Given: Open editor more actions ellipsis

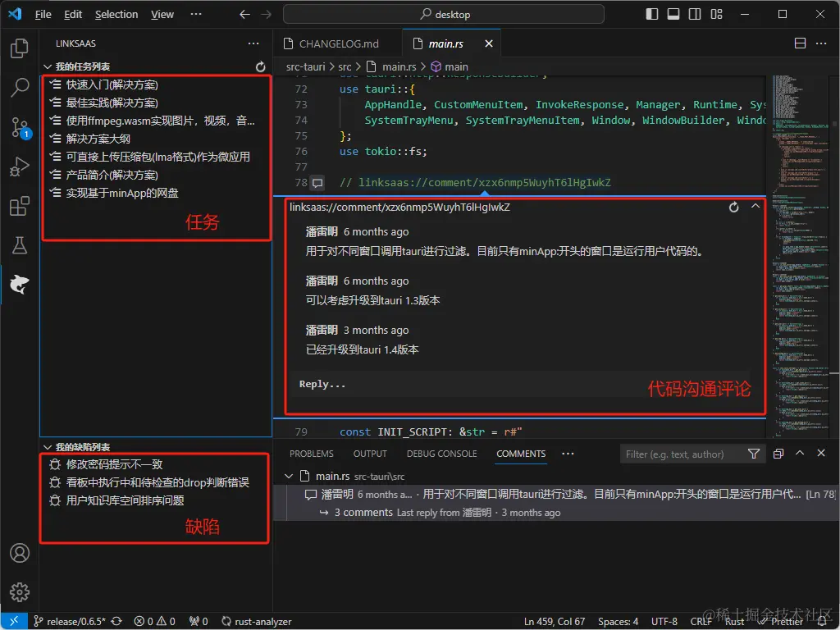Looking at the screenshot, I should [821, 43].
